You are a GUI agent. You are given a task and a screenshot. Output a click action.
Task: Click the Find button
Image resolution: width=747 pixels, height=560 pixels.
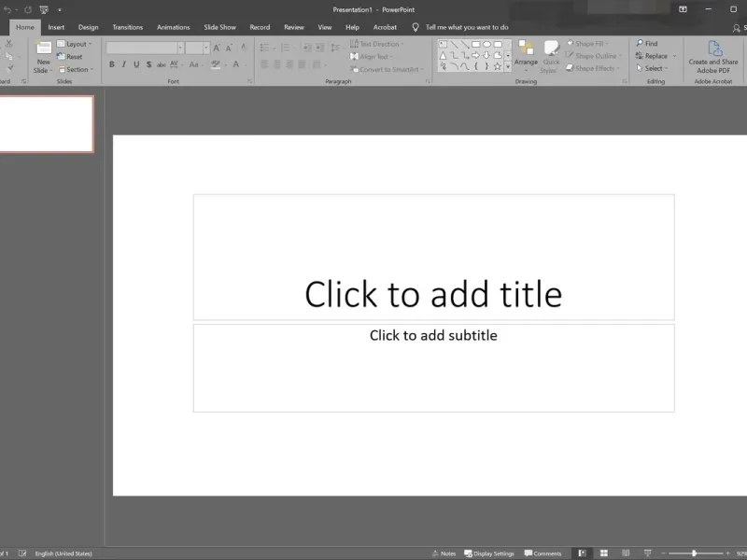click(647, 43)
